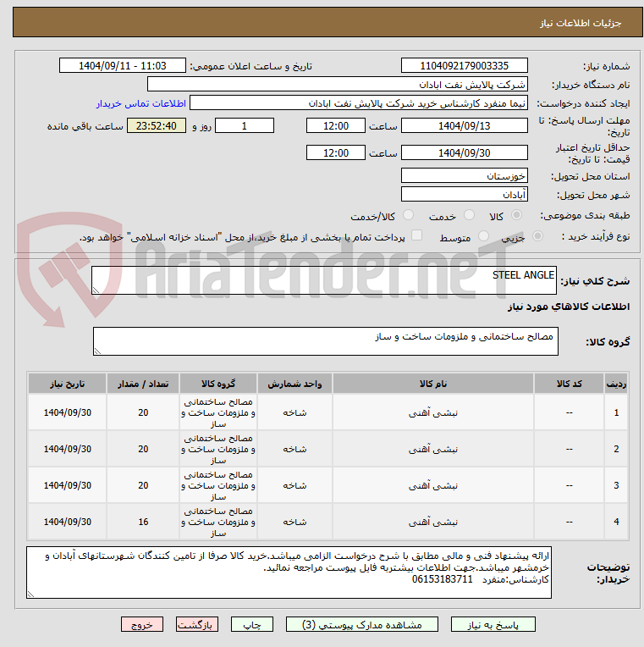Click نبشی آهنی in row 2
This screenshot has width=644, height=647.
433,449
